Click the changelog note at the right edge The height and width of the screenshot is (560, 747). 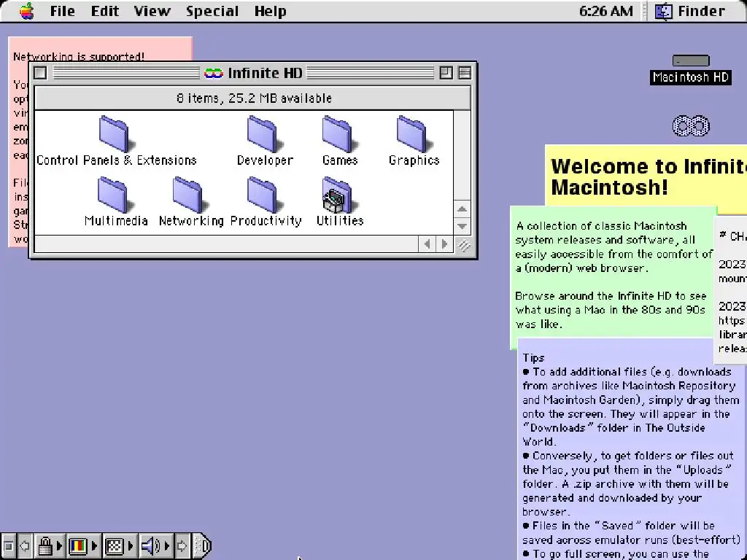coord(731,290)
